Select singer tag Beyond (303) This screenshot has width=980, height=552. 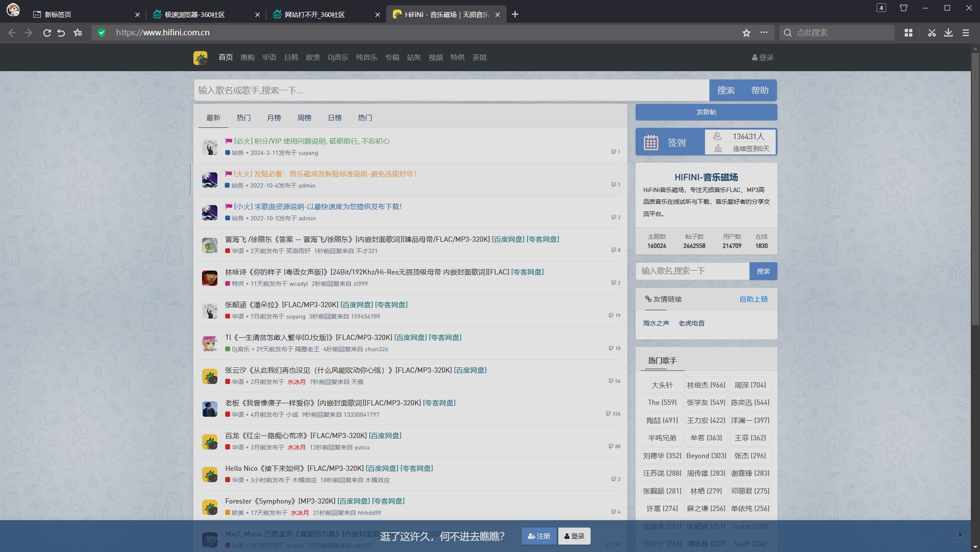coord(706,456)
